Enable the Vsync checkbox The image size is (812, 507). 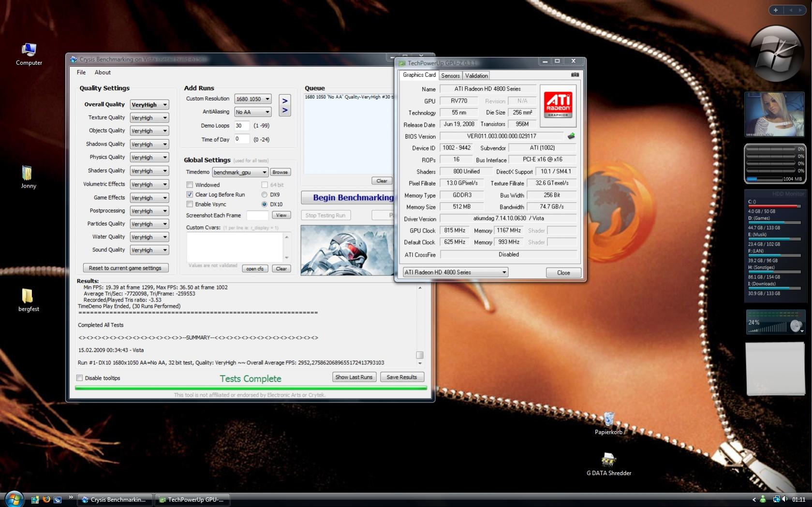pyautogui.click(x=190, y=204)
